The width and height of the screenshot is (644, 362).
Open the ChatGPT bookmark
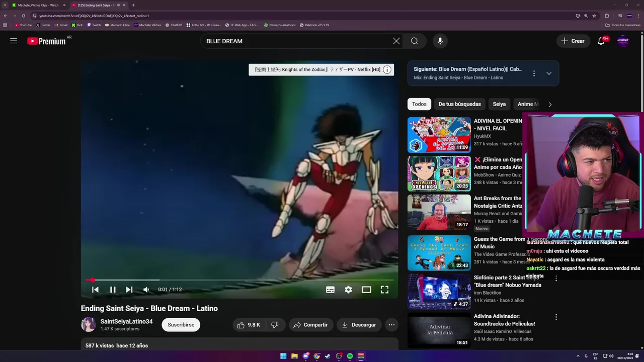coord(174,25)
